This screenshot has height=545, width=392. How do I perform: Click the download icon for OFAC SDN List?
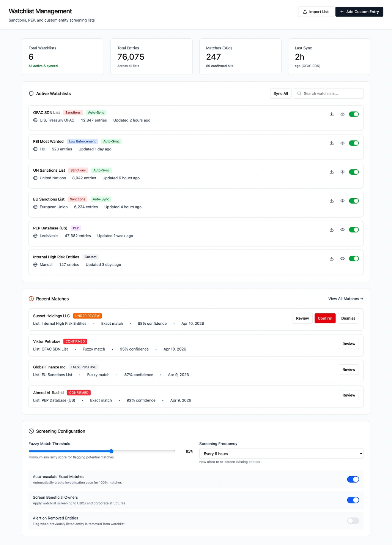pos(331,114)
